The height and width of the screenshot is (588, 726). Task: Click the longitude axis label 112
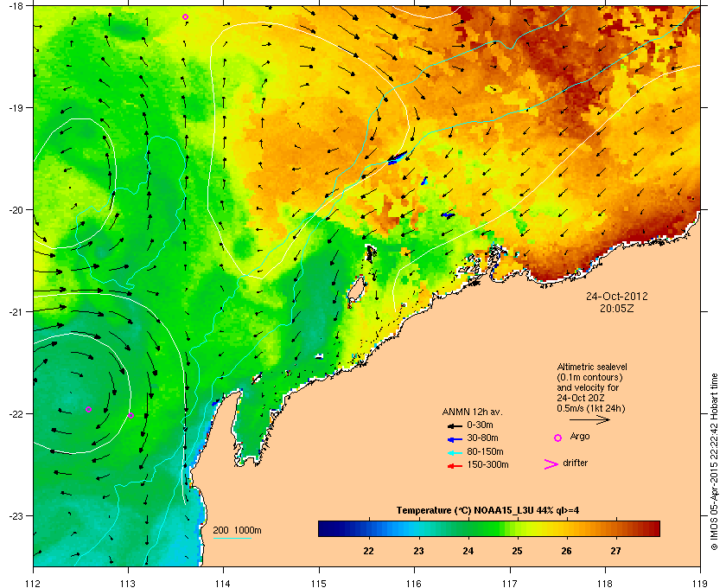point(34,583)
